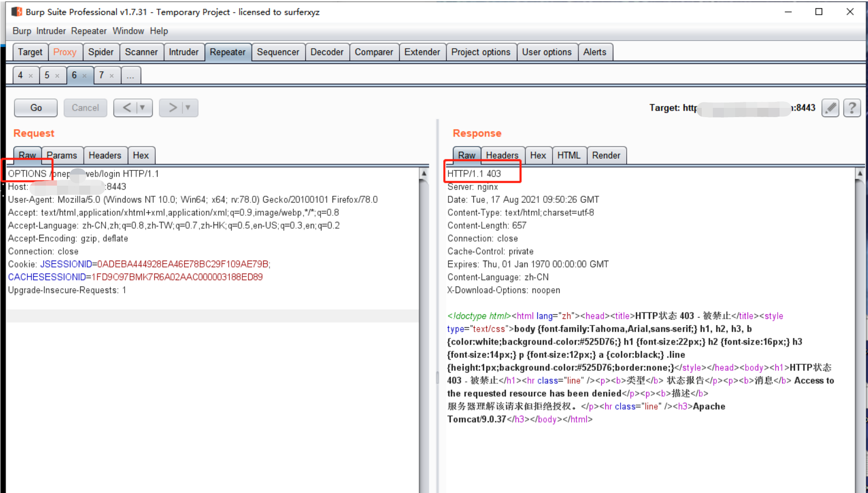Click the pencil edit target icon
This screenshot has width=868, height=493.
tap(830, 108)
